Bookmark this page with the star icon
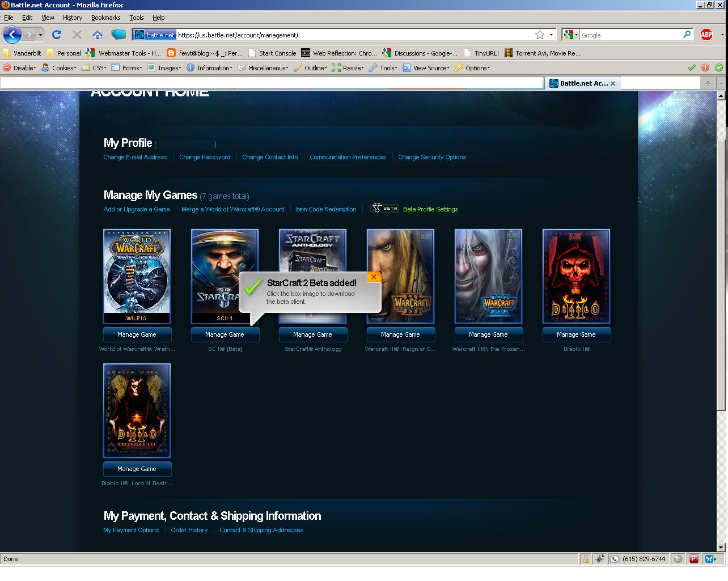728x581 pixels. point(540,35)
